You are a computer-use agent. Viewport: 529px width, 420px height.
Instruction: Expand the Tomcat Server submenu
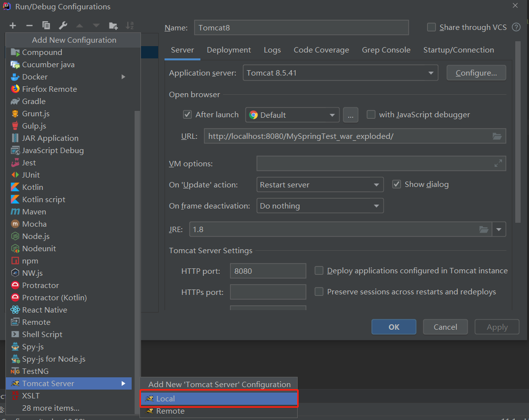point(69,384)
